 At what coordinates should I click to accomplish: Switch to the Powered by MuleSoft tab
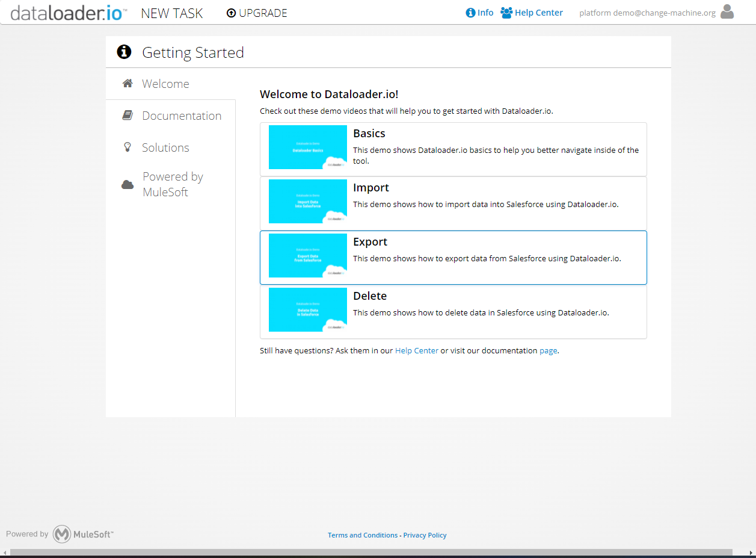[171, 184]
